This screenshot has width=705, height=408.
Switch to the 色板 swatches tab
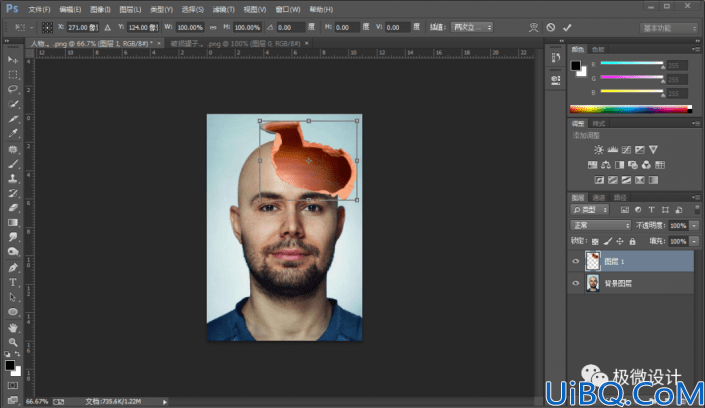point(598,49)
